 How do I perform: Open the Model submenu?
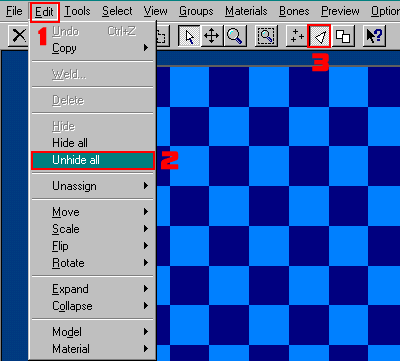tap(92, 332)
